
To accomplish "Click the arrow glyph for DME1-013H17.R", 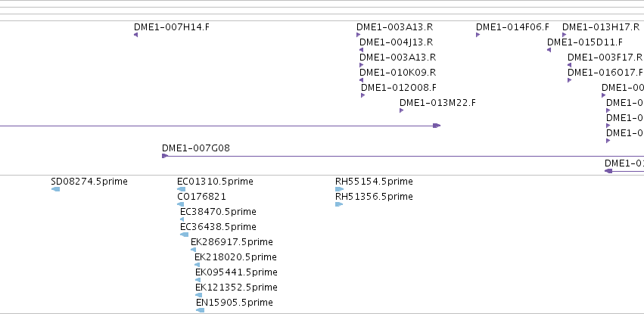I will pyautogui.click(x=565, y=35).
